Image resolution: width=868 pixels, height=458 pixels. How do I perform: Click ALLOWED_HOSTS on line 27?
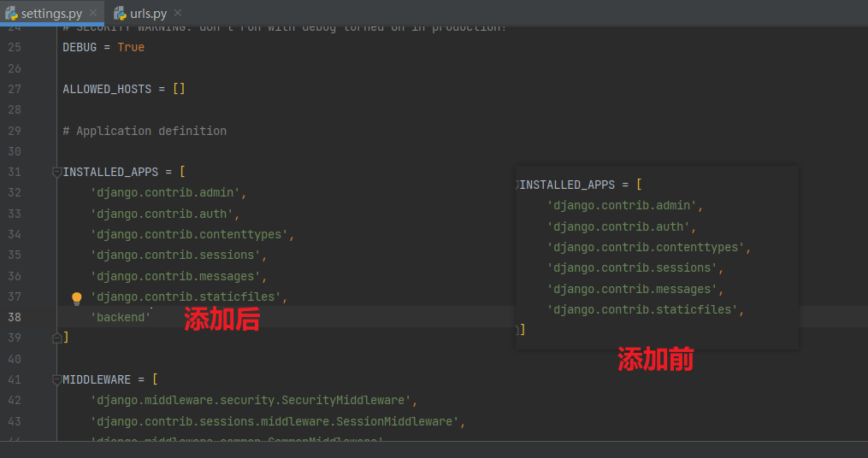(107, 89)
